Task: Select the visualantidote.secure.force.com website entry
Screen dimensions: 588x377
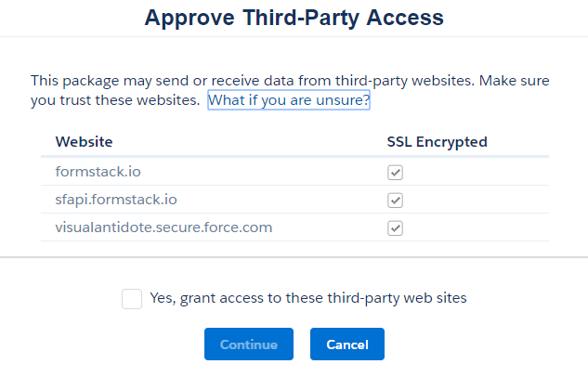Action: tap(163, 227)
